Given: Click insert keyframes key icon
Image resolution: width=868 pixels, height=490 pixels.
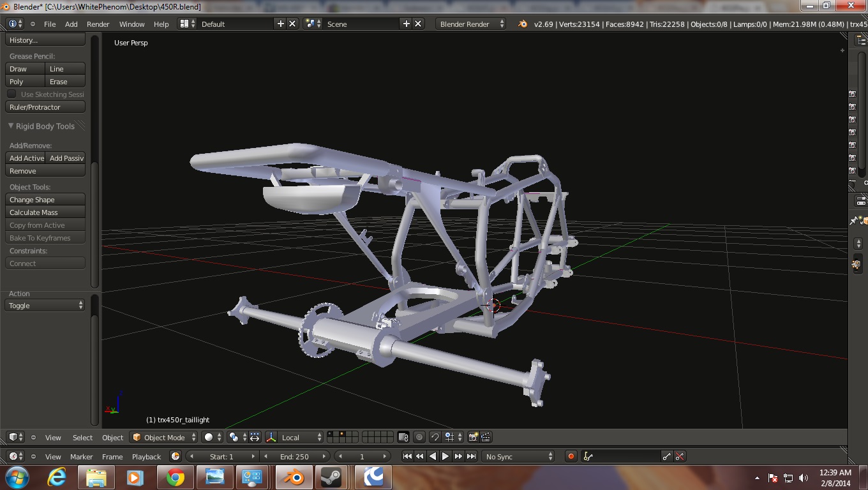Looking at the screenshot, I should coord(667,456).
